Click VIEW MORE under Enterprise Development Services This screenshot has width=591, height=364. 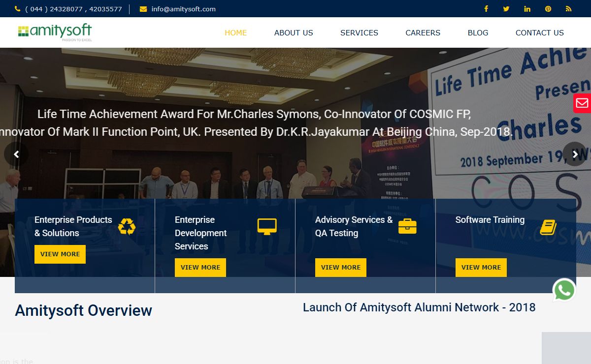click(200, 268)
